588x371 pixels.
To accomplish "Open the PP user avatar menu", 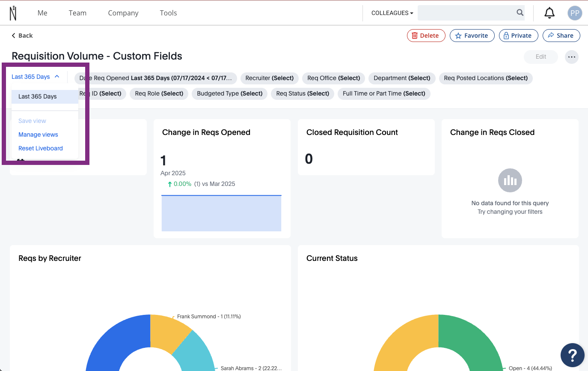I will click(x=575, y=13).
